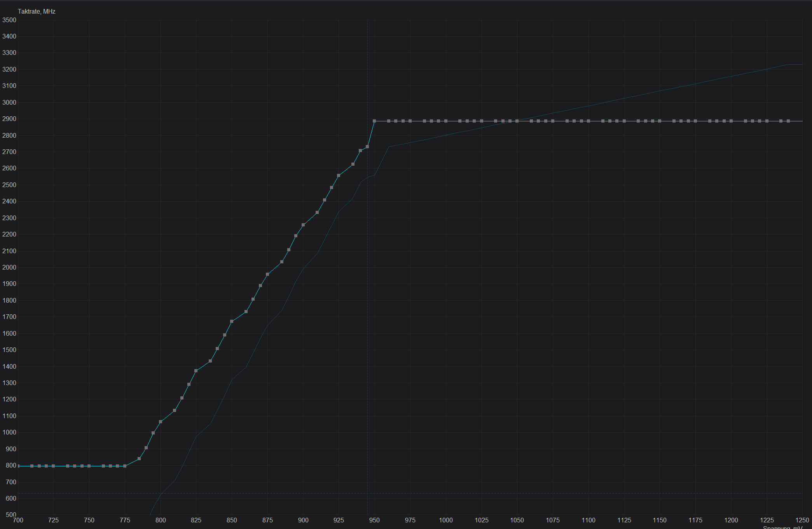812x529 pixels.
Task: Select the 925 mV curve point near 2550 MHz
Action: coord(339,175)
